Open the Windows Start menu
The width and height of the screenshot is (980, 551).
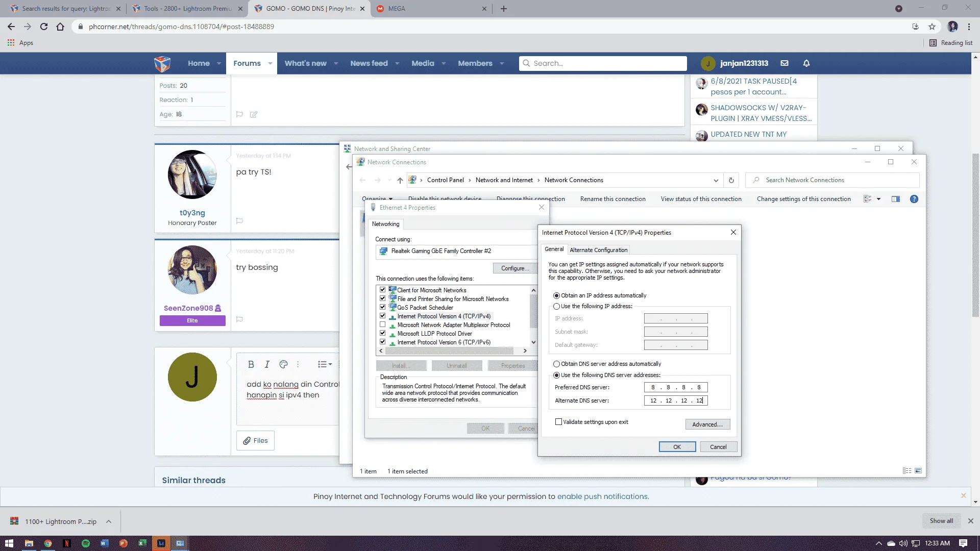tap(9, 543)
